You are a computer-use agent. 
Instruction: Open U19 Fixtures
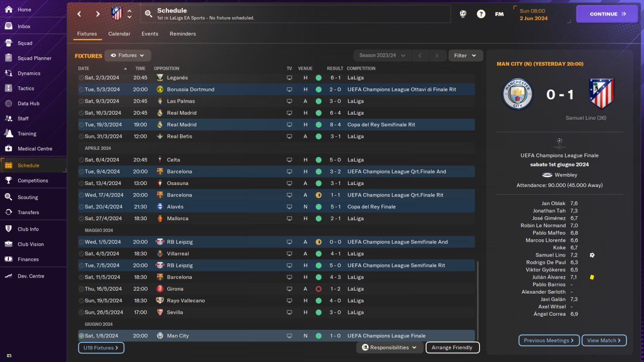click(101, 347)
